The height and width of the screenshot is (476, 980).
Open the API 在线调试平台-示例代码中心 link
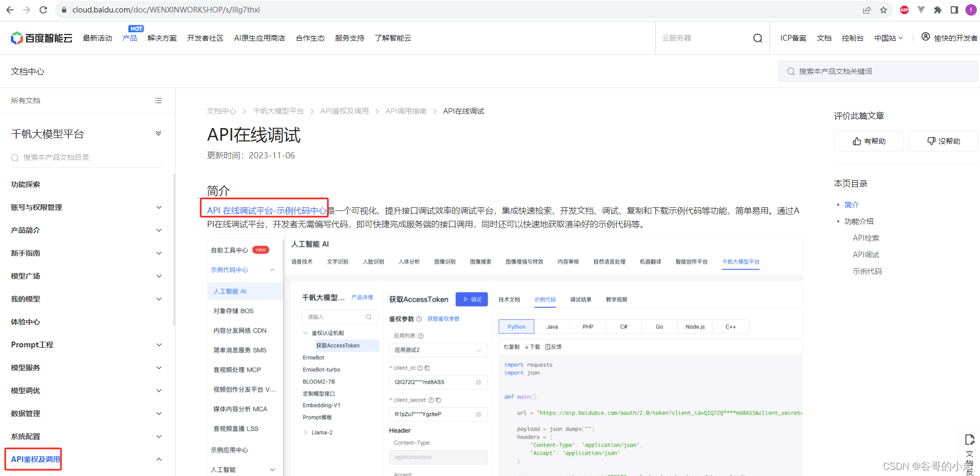coord(266,210)
